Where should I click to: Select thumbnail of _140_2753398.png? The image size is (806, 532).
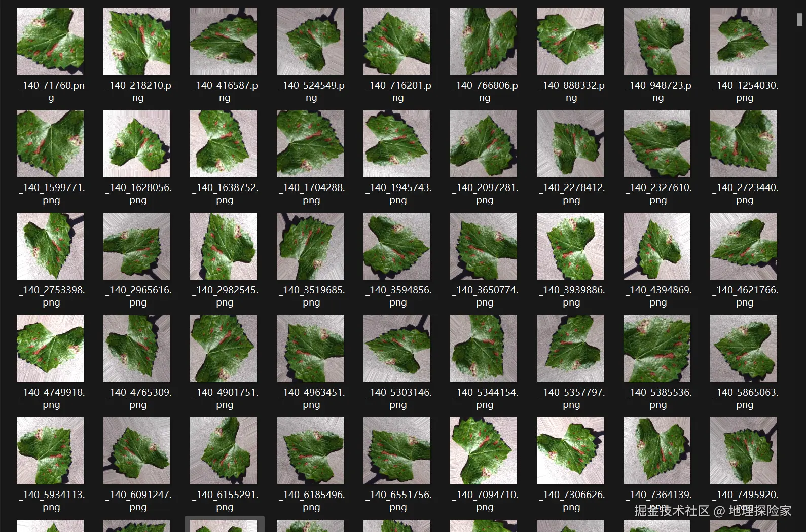50,246
